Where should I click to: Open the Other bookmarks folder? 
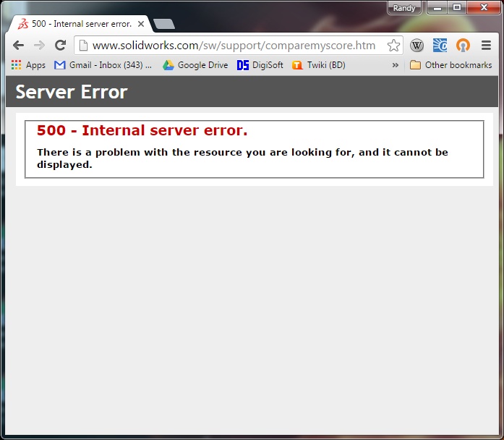[450, 65]
